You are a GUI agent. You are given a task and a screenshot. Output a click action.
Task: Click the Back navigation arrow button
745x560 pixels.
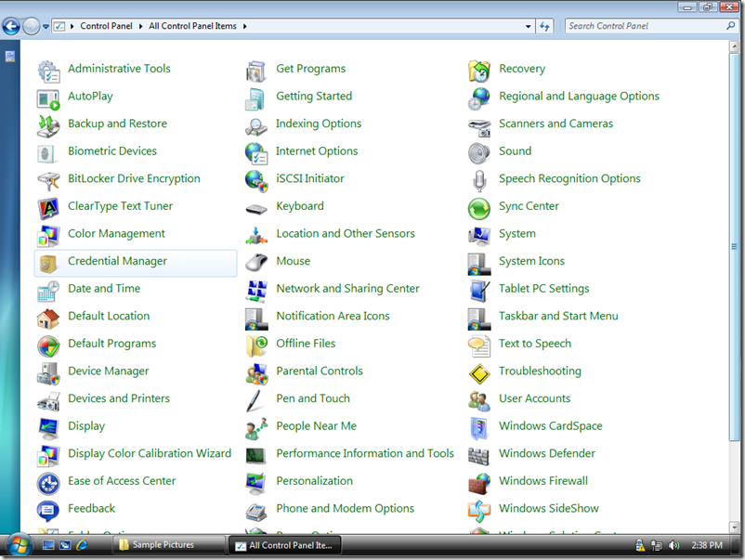coord(11,27)
